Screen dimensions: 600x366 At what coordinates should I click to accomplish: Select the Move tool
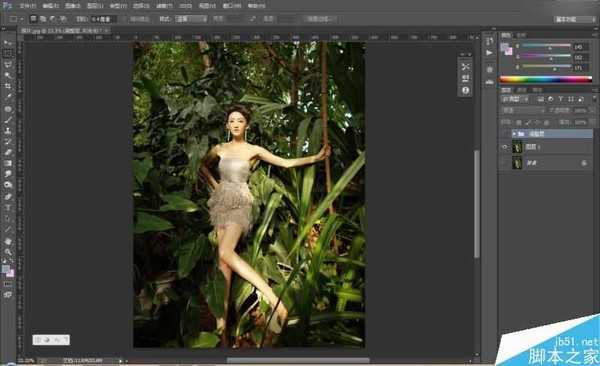tap(8, 42)
